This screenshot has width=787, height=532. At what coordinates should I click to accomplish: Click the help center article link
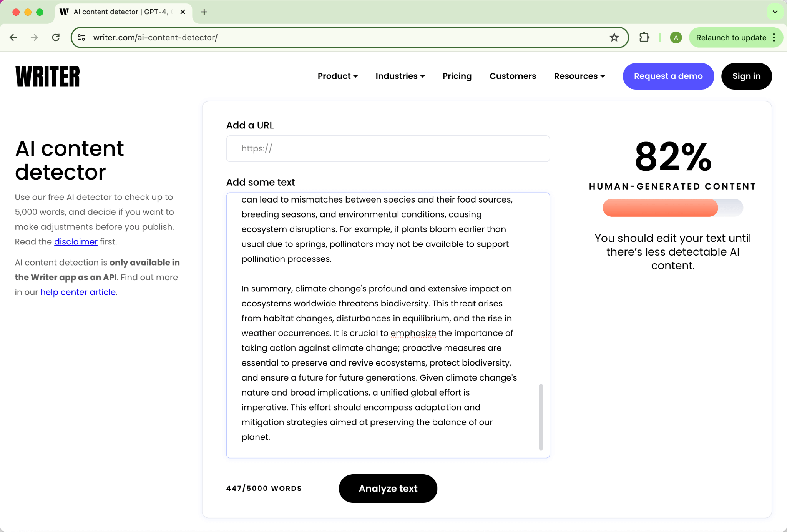tap(78, 291)
